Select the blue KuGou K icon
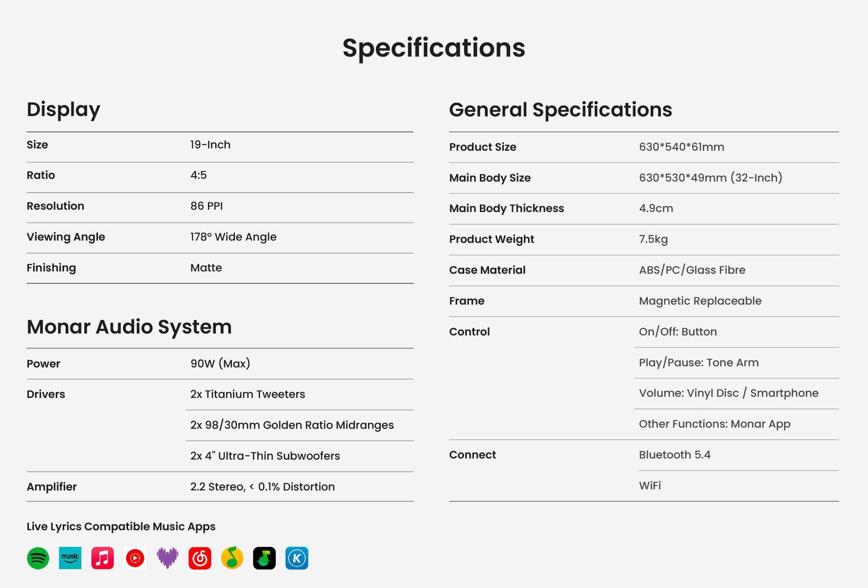This screenshot has width=868, height=588. click(297, 558)
